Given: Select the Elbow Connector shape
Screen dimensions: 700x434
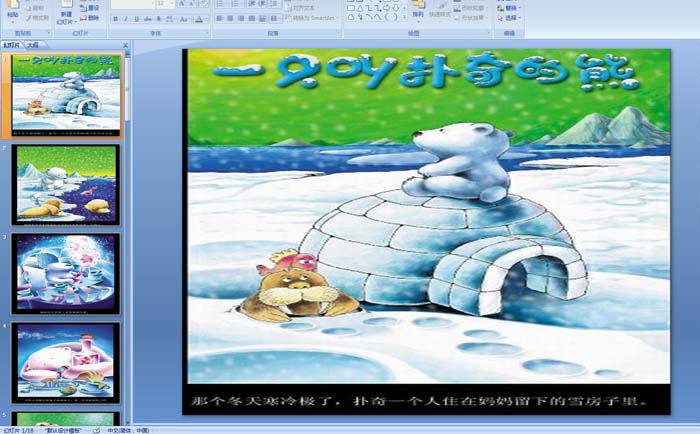Looking at the screenshot, I should [369, 8].
